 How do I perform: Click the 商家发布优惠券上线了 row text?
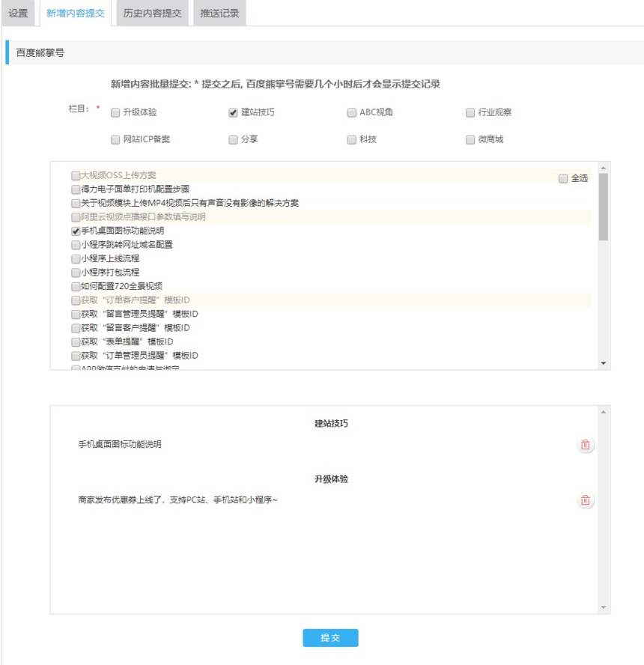177,500
